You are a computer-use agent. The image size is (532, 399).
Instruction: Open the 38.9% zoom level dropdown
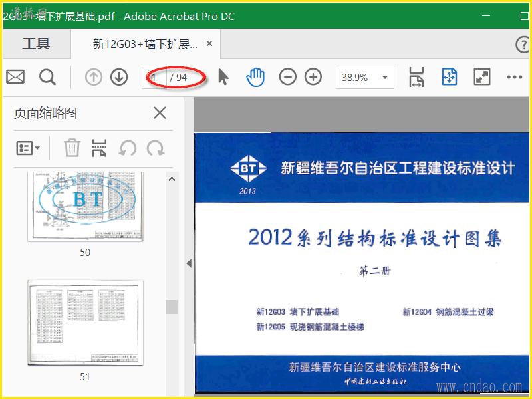(365, 77)
